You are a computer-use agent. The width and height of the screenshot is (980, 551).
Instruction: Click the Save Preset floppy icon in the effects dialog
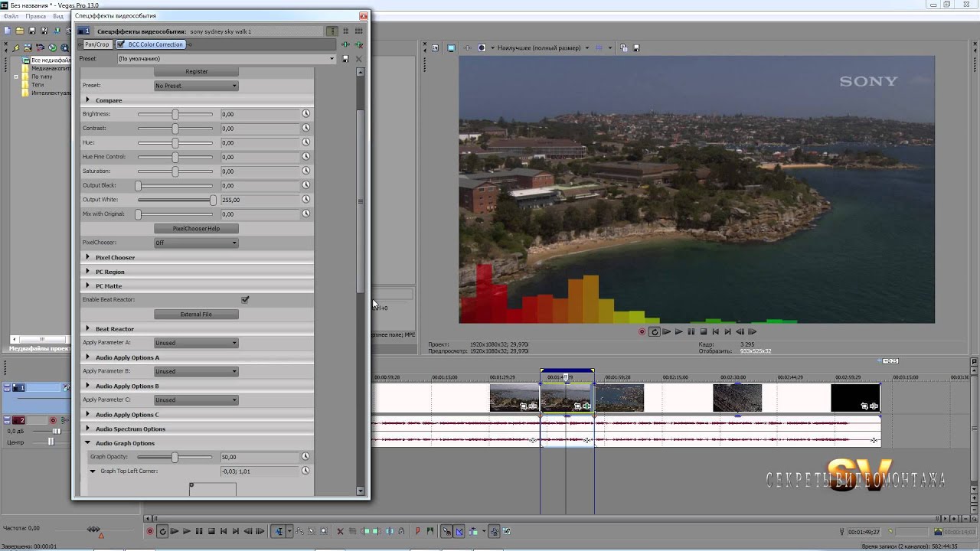[345, 59]
